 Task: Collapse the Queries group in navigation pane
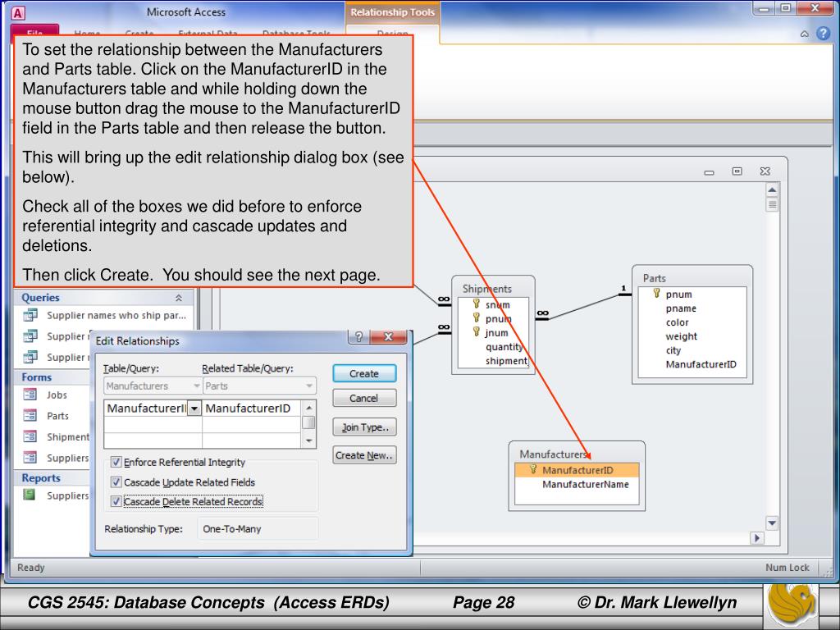(x=178, y=298)
